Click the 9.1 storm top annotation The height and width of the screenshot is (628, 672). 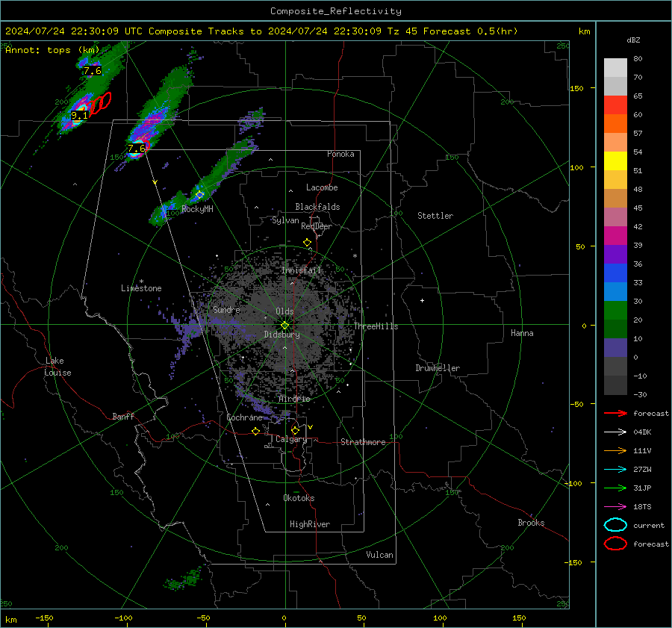tap(79, 115)
